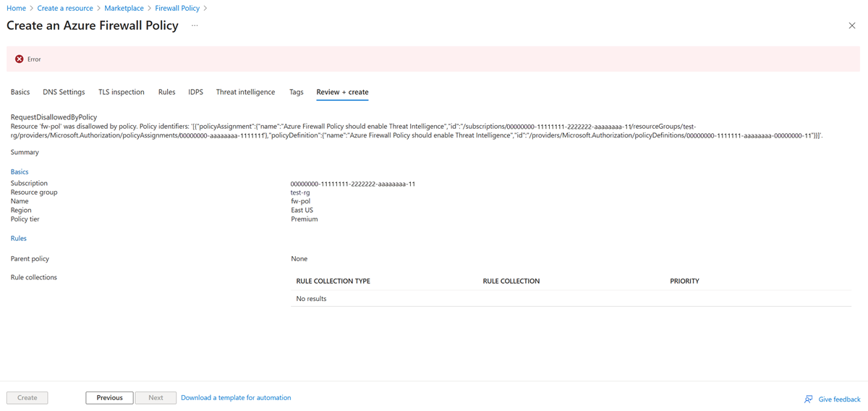This screenshot has width=868, height=411.
Task: Click the Error banner text
Action: tap(34, 59)
